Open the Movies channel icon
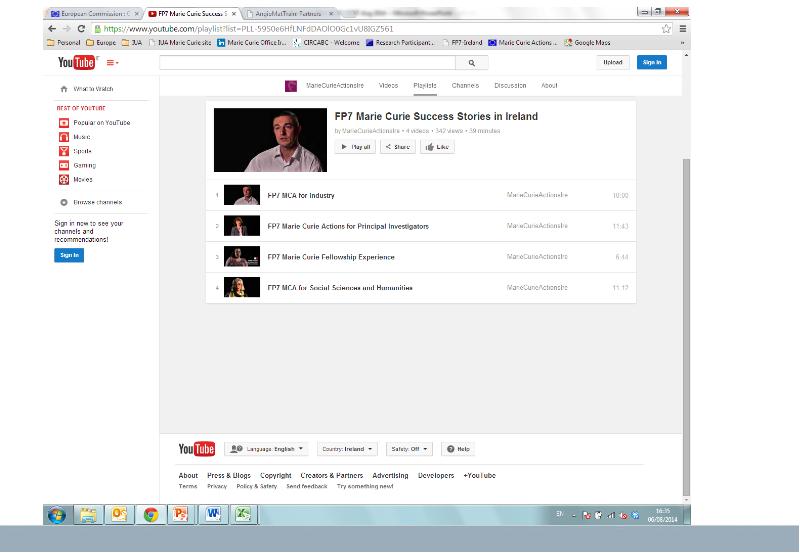Screen dimensions: 800x553 (x=64, y=180)
